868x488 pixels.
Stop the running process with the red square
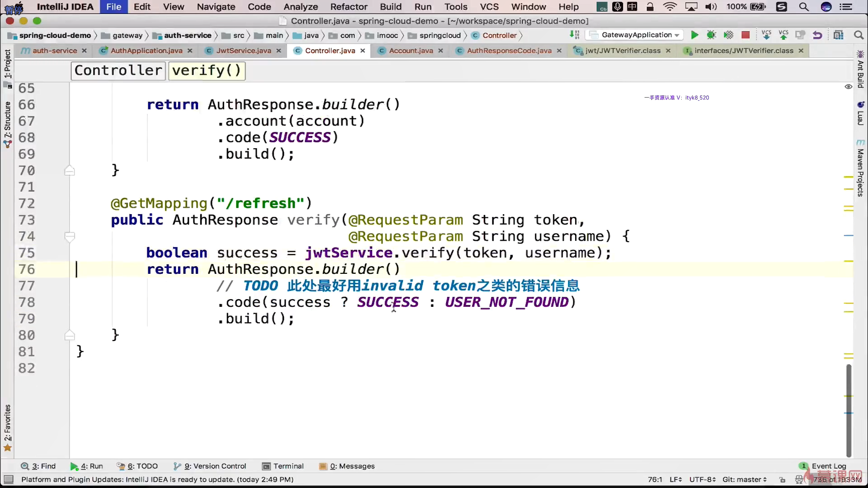pos(745,35)
